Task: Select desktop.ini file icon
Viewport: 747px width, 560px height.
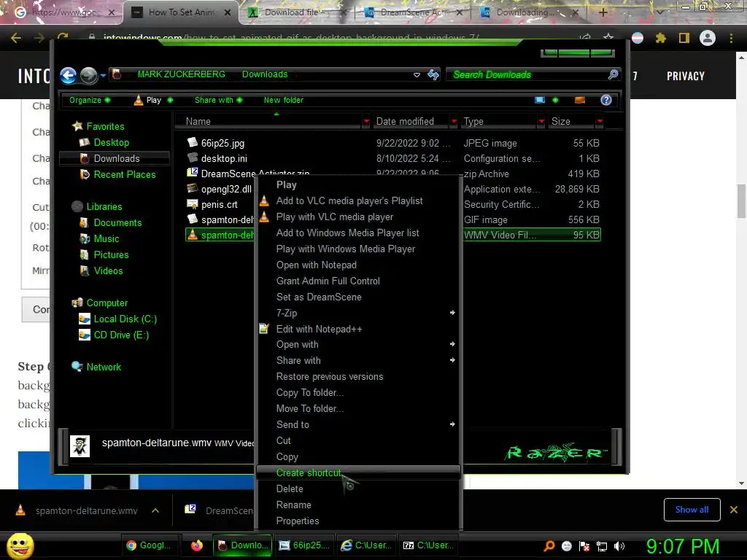Action: (193, 157)
